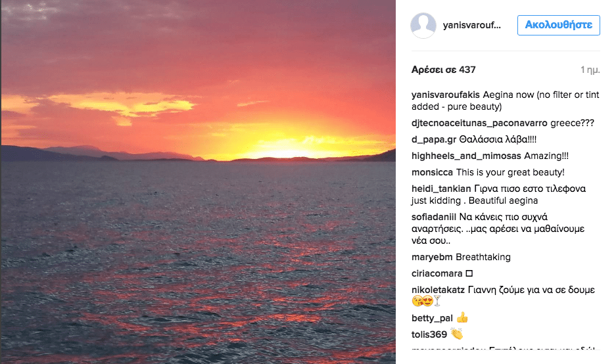Go to nikoletakatz profile
The height and width of the screenshot is (364, 616).
point(439,290)
